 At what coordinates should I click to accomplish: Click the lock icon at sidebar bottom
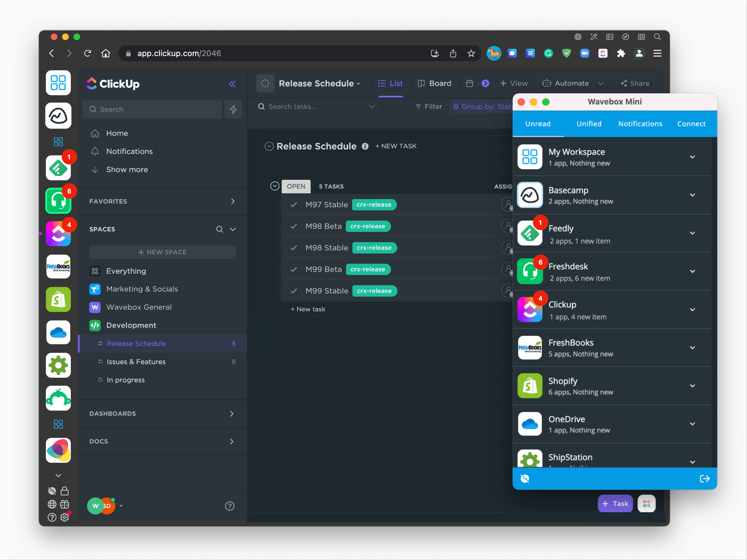[x=65, y=491]
